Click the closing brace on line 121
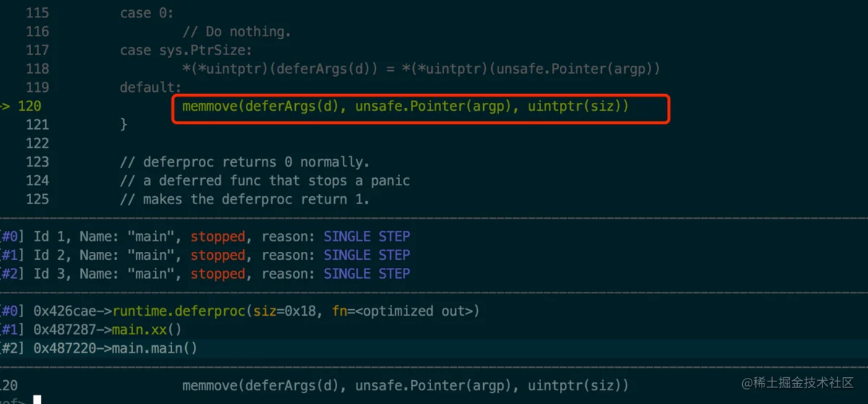Screen dimensions: 868x404 124,125
